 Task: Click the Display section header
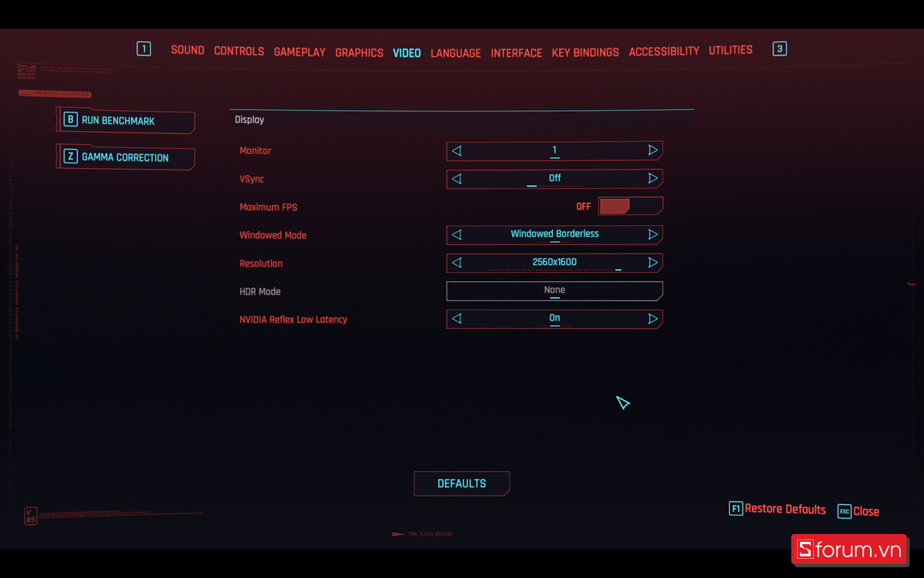coord(249,119)
